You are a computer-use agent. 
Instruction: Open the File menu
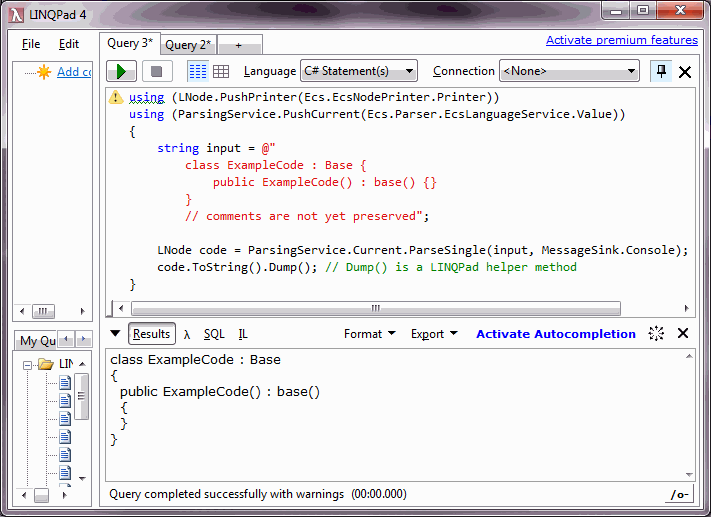click(x=31, y=44)
